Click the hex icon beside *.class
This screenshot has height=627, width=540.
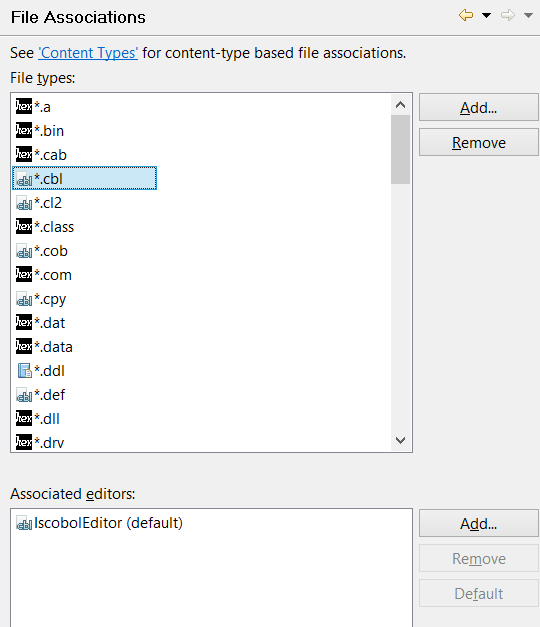tap(24, 226)
